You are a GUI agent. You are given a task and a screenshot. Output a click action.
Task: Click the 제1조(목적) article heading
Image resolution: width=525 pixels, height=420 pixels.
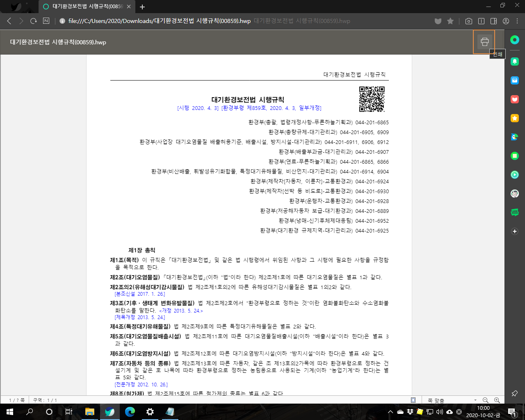124,260
